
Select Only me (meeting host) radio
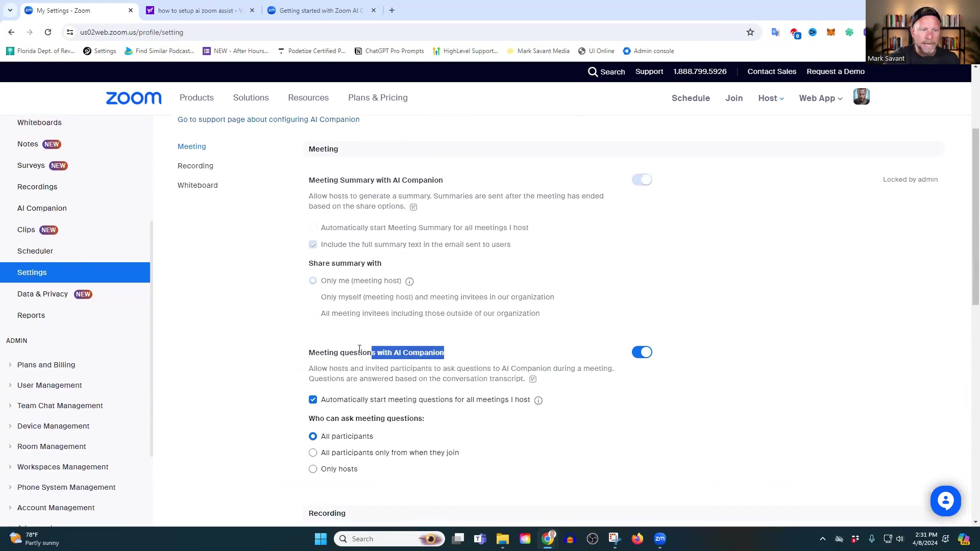313,281
